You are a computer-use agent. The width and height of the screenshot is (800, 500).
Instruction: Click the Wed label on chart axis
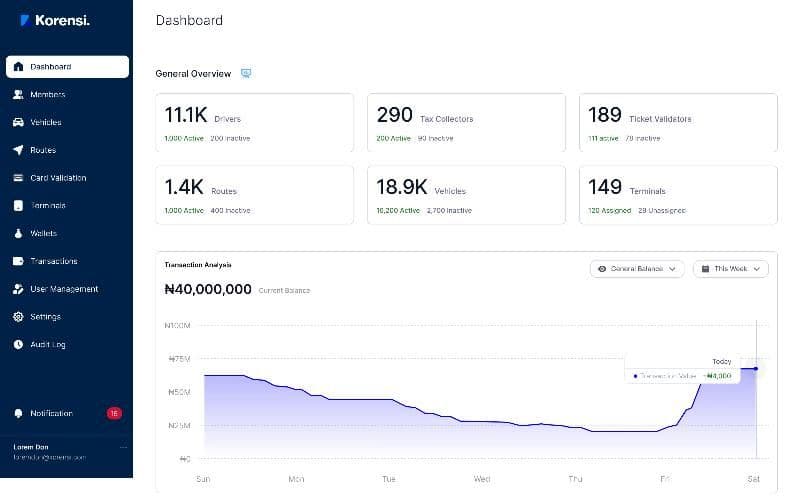coord(482,479)
